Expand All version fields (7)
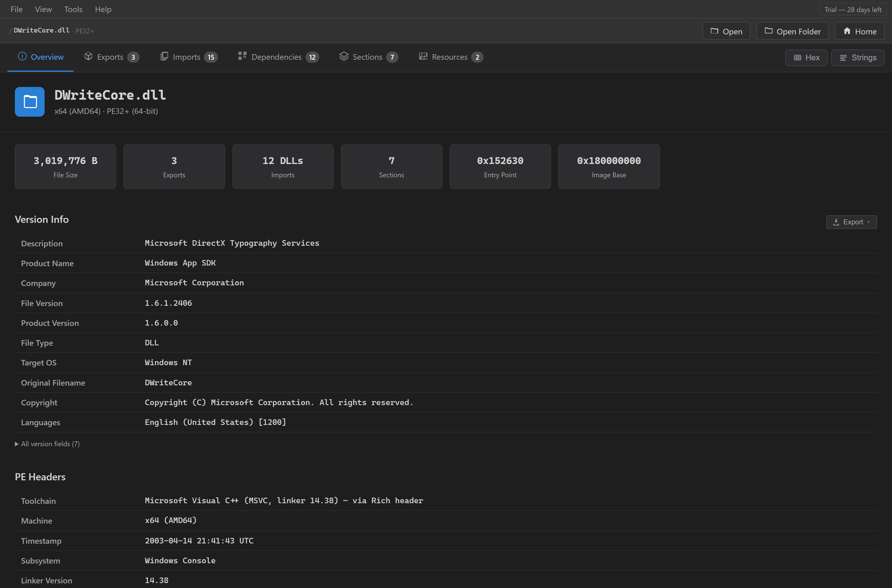Screen dimensions: 892x588 [x=47, y=443]
